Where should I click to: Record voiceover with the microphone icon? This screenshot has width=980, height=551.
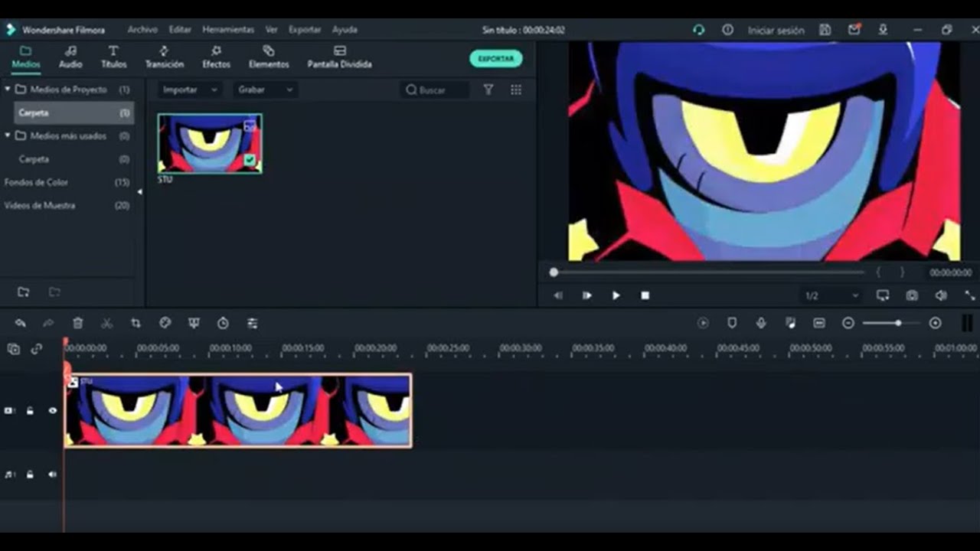click(x=761, y=324)
